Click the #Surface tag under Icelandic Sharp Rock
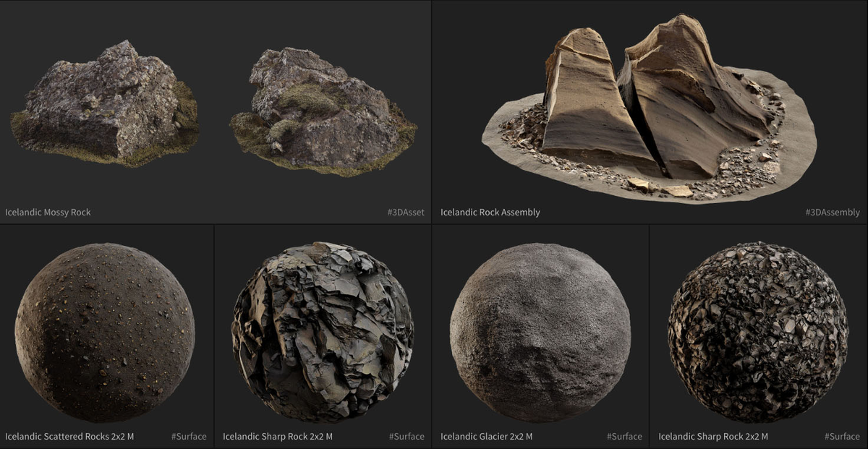 [x=407, y=436]
